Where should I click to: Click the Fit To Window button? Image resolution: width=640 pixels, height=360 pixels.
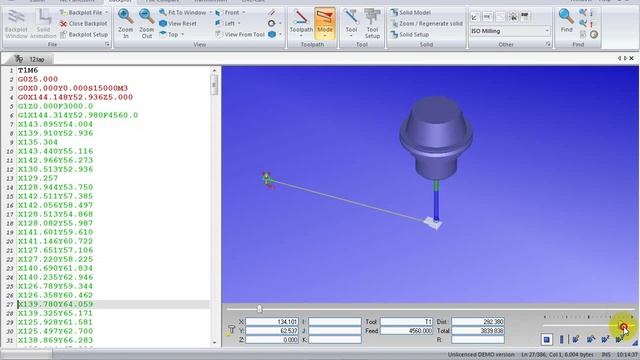(x=182, y=13)
